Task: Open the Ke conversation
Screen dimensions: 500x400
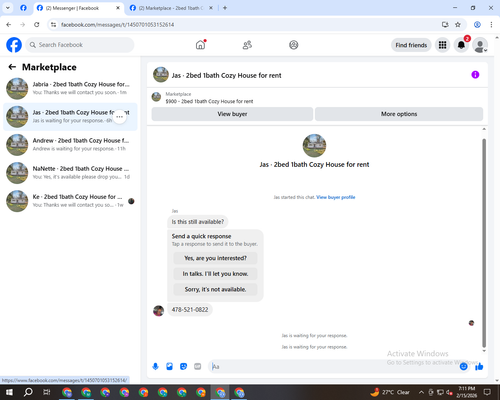Action: 70,201
